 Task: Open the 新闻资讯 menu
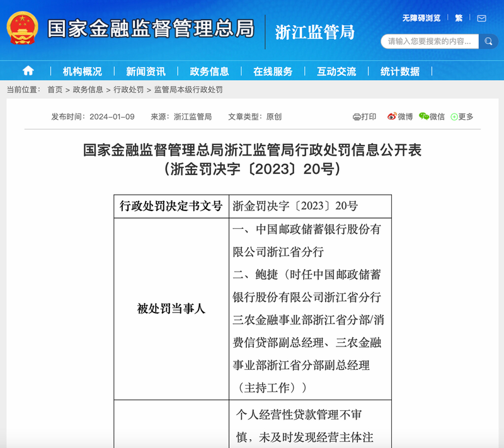146,71
